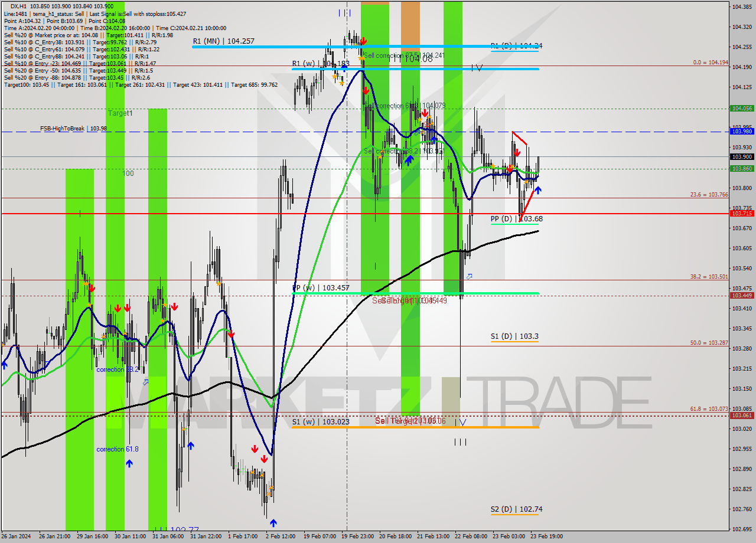The image size is (756, 543).
Task: Click the blue 'I V' wave label near S1 (w)
Action: (461, 422)
